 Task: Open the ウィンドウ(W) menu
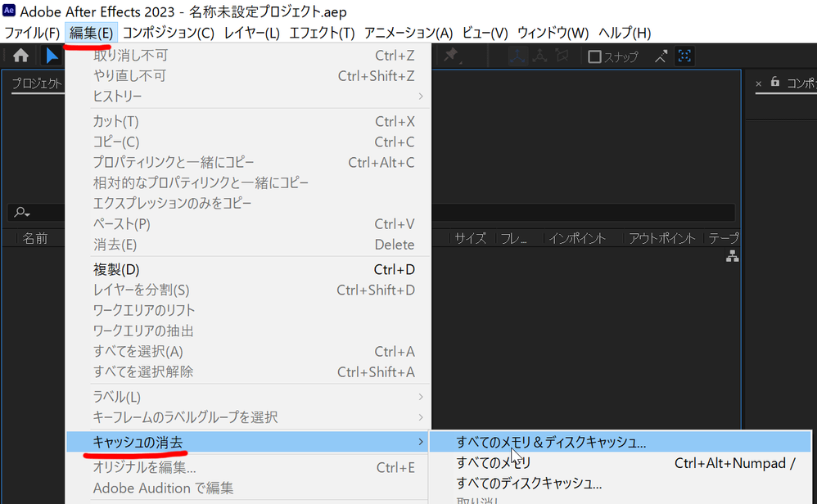point(553,33)
